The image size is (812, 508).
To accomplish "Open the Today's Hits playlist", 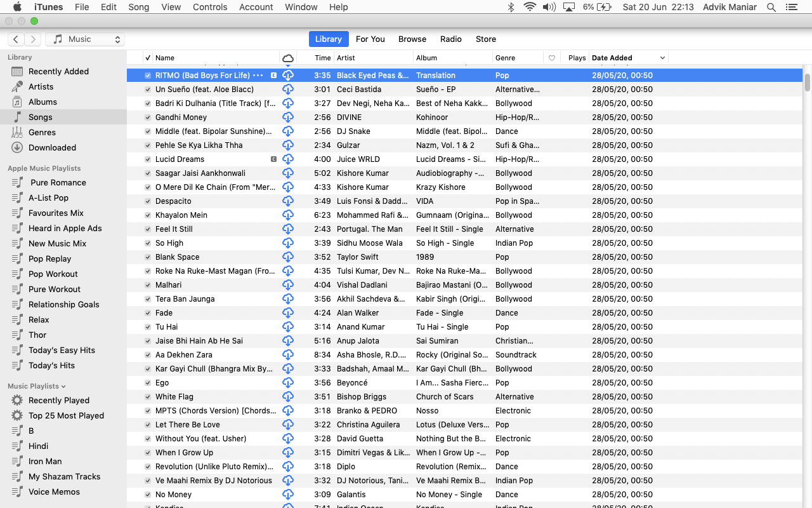I will 51,365.
